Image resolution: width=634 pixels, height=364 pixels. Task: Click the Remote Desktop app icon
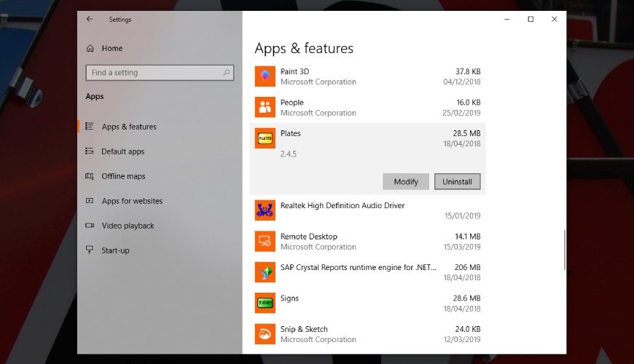click(265, 241)
